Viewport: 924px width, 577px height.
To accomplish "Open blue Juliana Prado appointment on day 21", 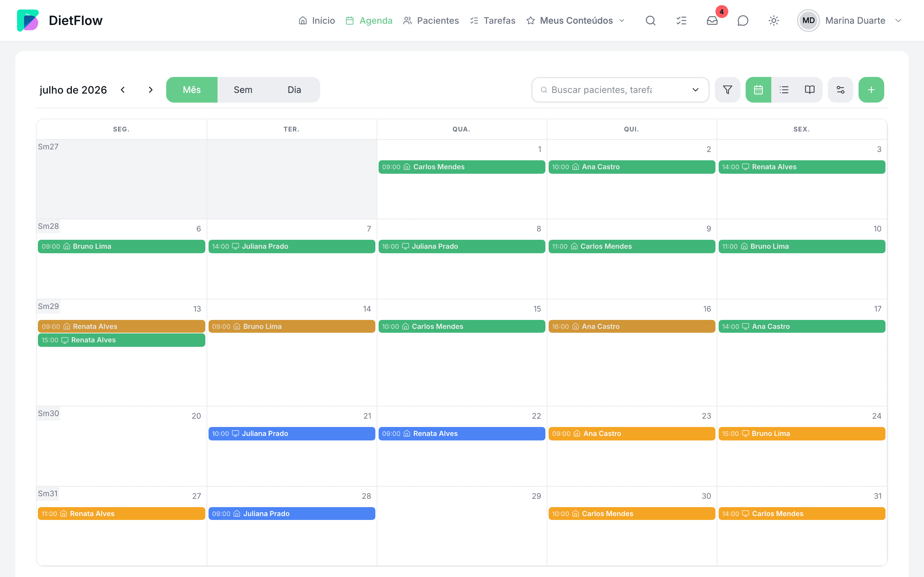I will [292, 433].
